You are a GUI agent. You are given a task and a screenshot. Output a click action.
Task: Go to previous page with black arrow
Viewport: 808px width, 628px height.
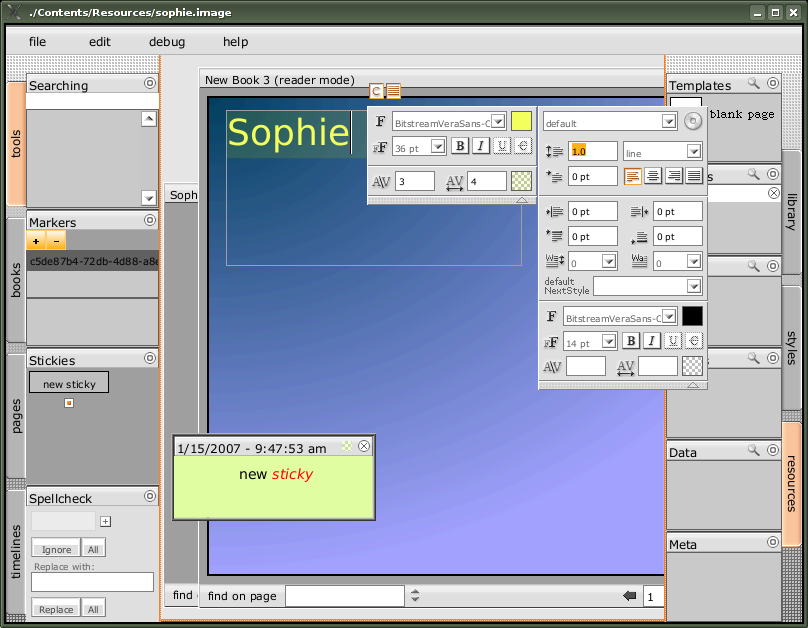tap(629, 596)
